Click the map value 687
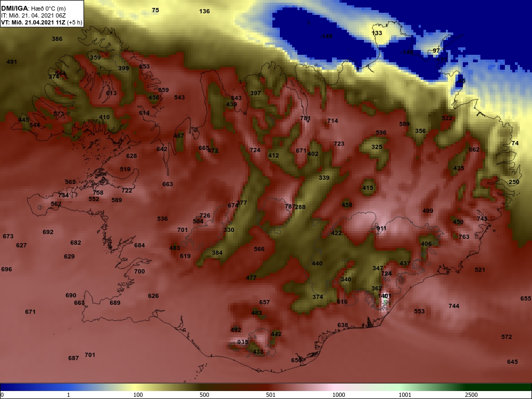The width and height of the screenshot is (532, 399). 73,358
